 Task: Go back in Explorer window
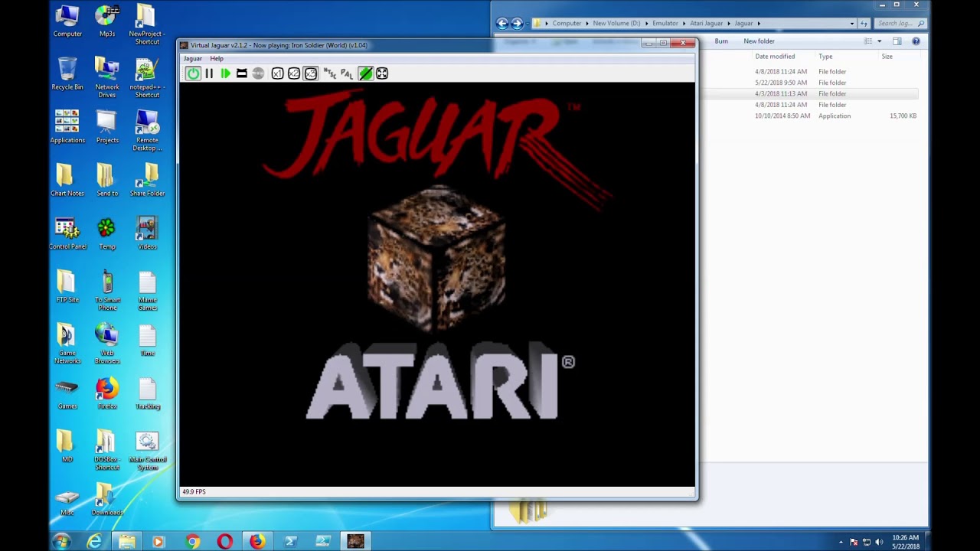[x=502, y=23]
